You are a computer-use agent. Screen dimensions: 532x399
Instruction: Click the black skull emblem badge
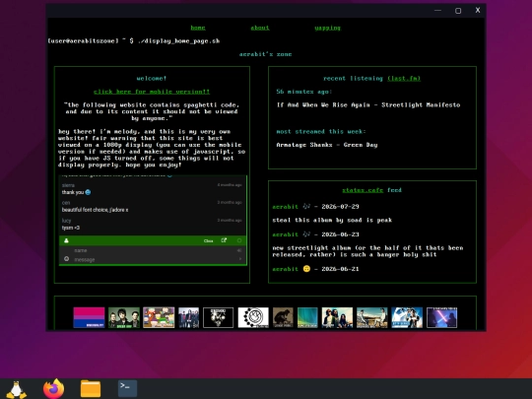click(218, 317)
